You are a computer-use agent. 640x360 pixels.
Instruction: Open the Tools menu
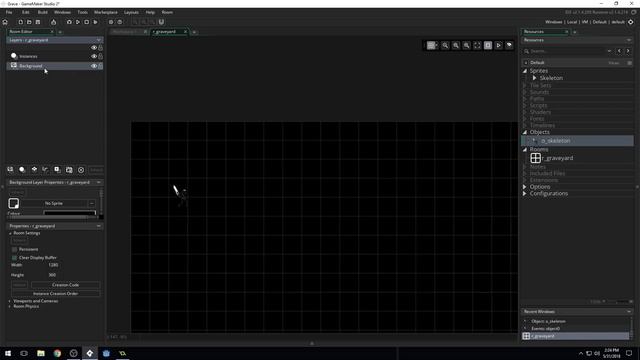click(82, 12)
